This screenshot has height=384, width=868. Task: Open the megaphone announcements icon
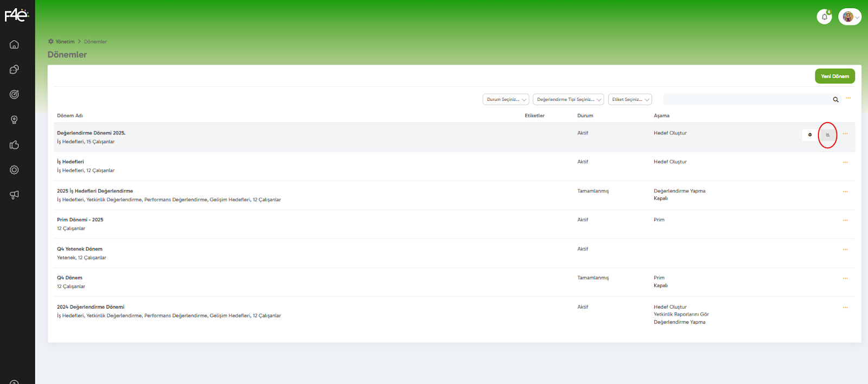[14, 195]
